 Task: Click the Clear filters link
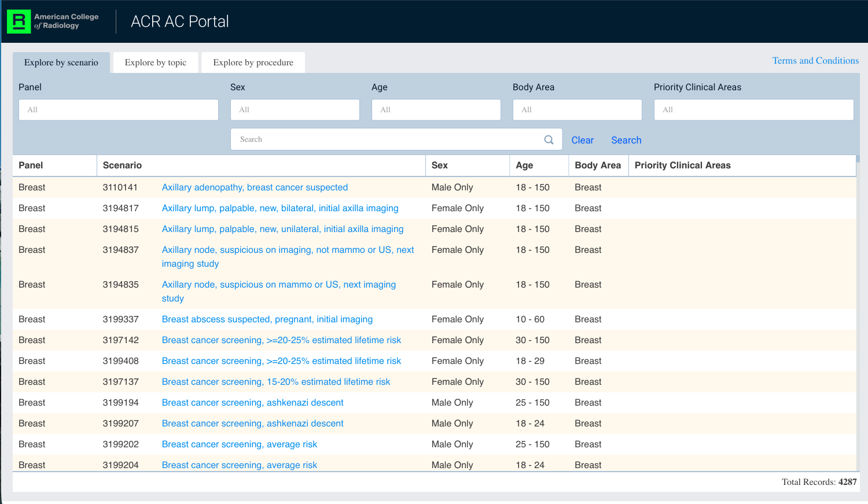tap(582, 140)
